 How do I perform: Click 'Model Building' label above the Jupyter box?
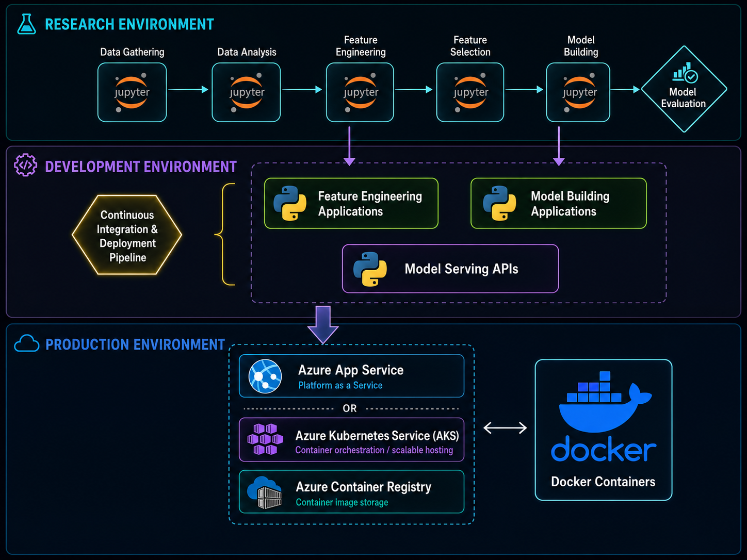(581, 46)
